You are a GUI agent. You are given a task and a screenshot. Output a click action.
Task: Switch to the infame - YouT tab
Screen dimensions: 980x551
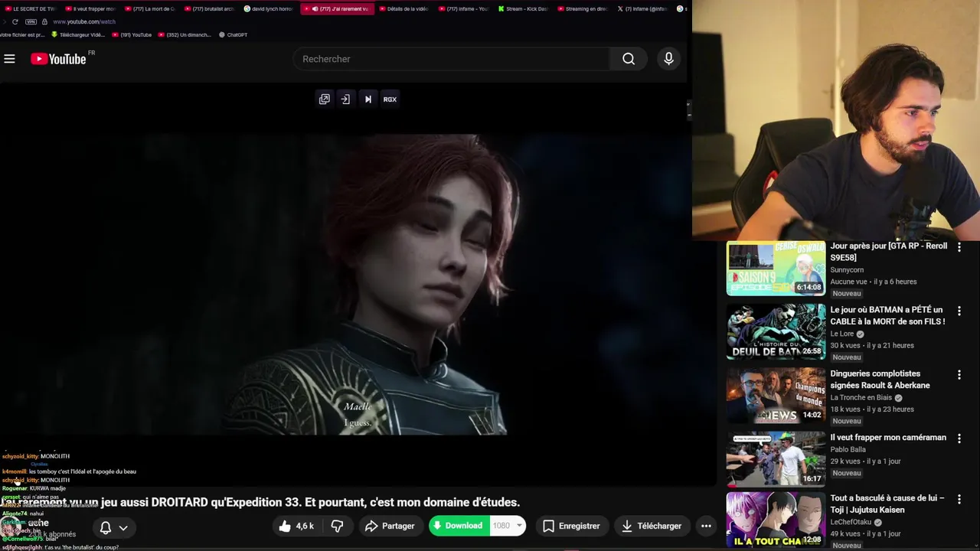point(463,8)
